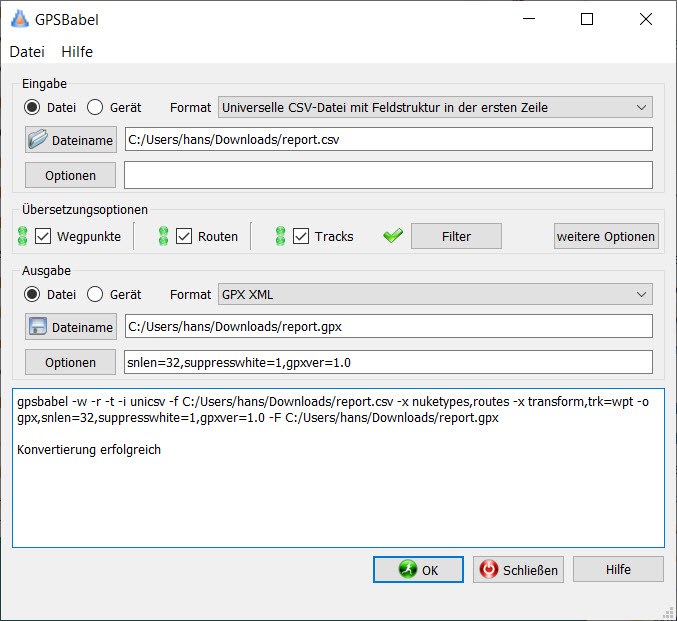The height and width of the screenshot is (621, 677).
Task: Open the Hilfe menu in menu bar
Action: click(x=77, y=52)
